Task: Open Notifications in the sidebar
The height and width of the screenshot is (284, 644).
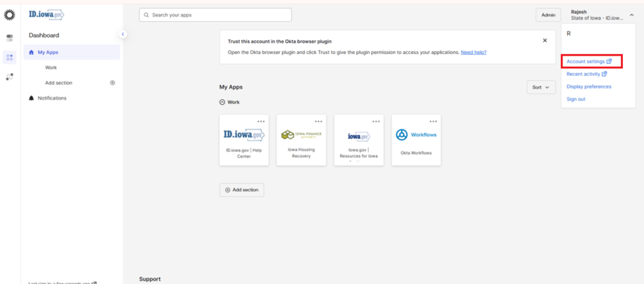Action: 52,98
